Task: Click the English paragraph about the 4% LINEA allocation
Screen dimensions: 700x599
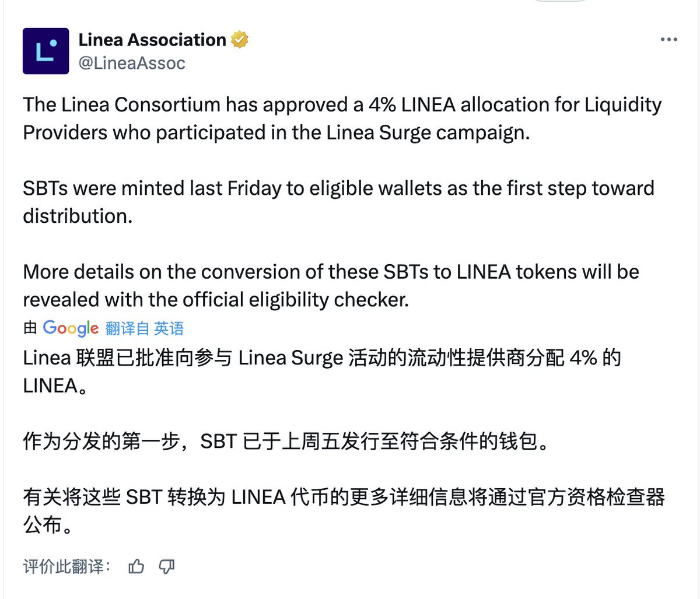Action: coord(342,118)
